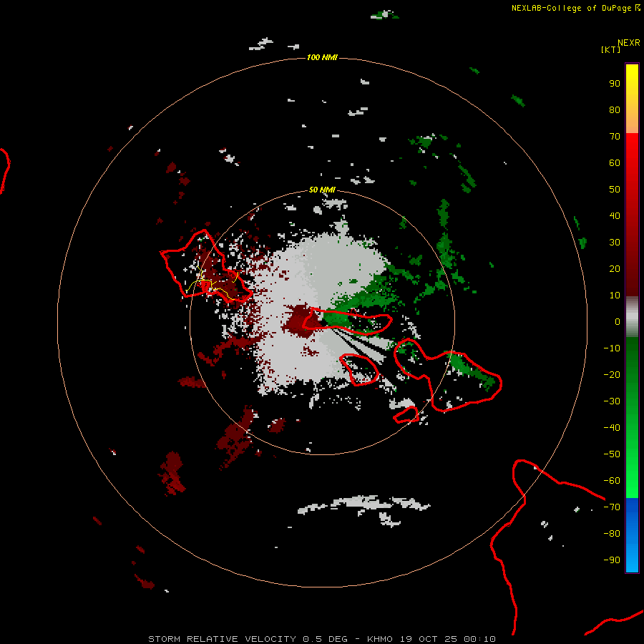Click the dark red radar center blob
Screen dimensions: 644x644
tap(303, 321)
